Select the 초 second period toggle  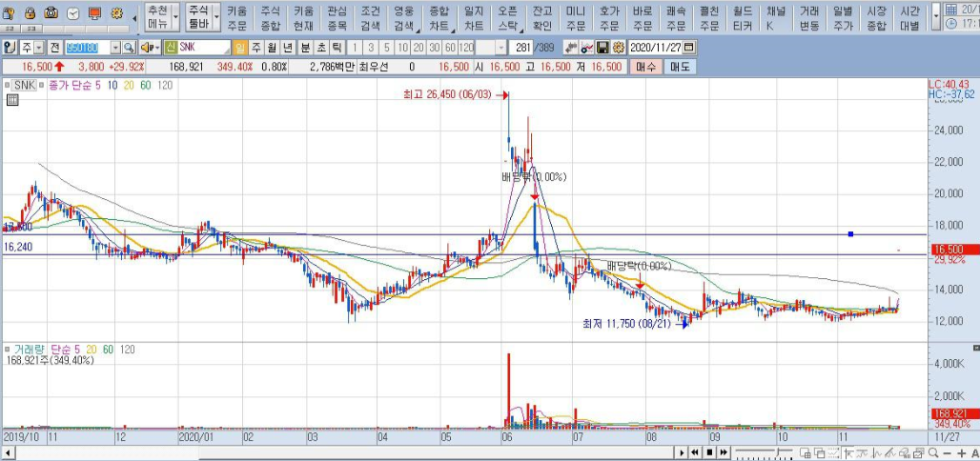pos(320,48)
